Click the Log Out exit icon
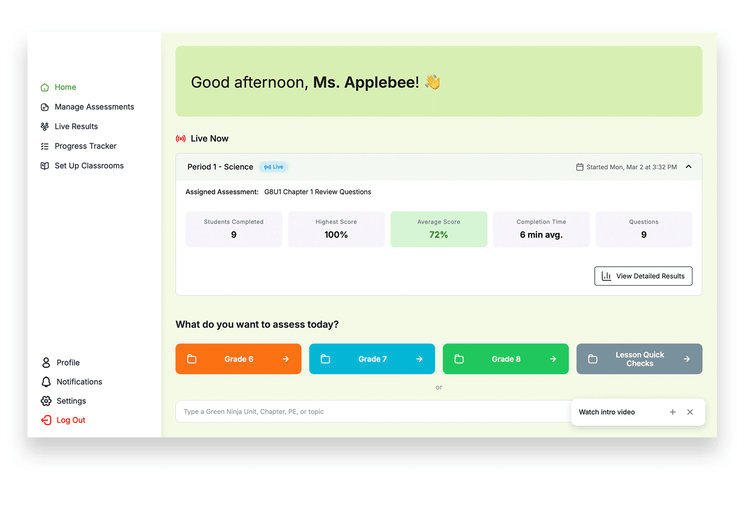 pos(46,420)
